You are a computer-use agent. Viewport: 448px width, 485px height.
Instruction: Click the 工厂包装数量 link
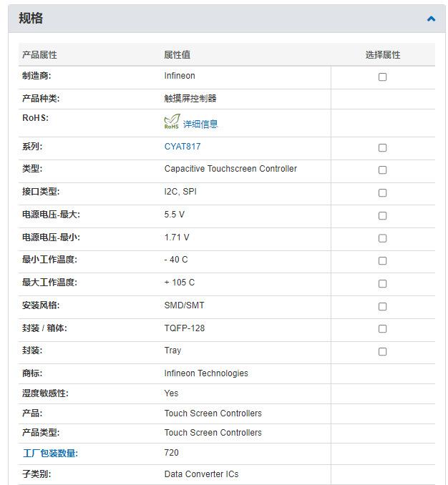(50, 453)
